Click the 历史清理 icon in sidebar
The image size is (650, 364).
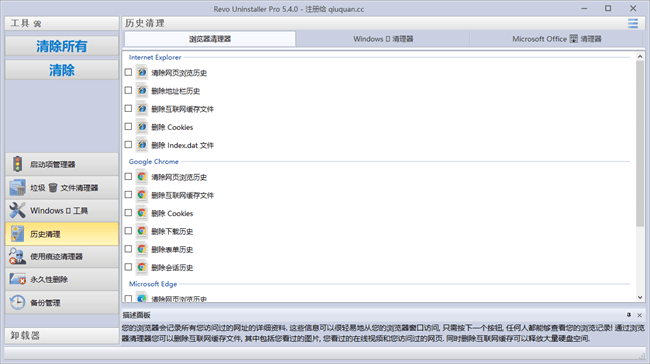(17, 234)
